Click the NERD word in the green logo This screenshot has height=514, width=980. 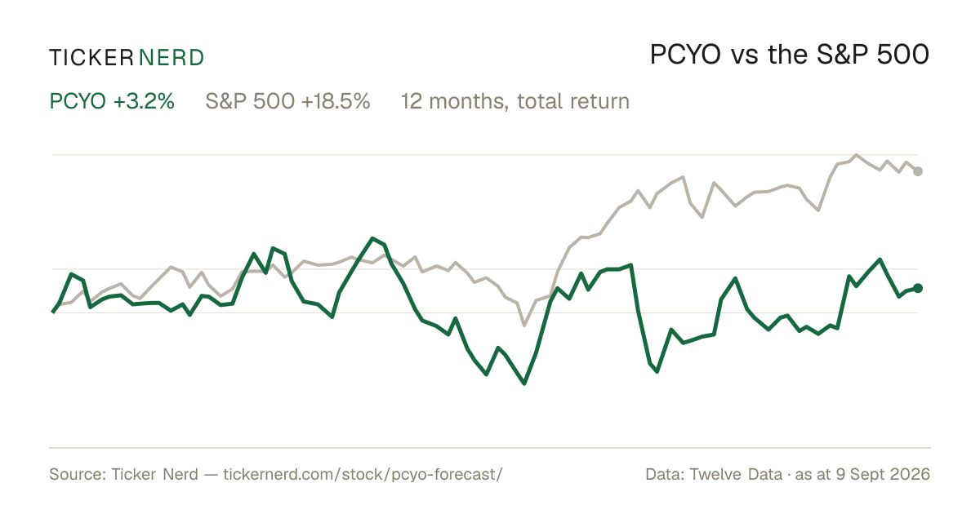click(171, 57)
